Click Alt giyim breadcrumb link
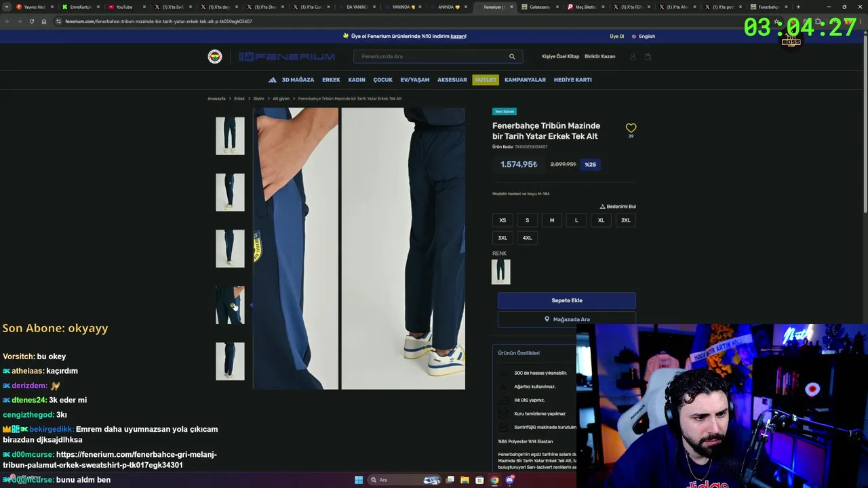 pos(281,99)
